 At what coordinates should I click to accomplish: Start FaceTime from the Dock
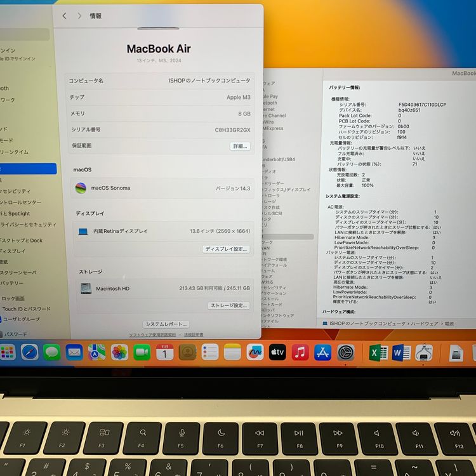142,352
